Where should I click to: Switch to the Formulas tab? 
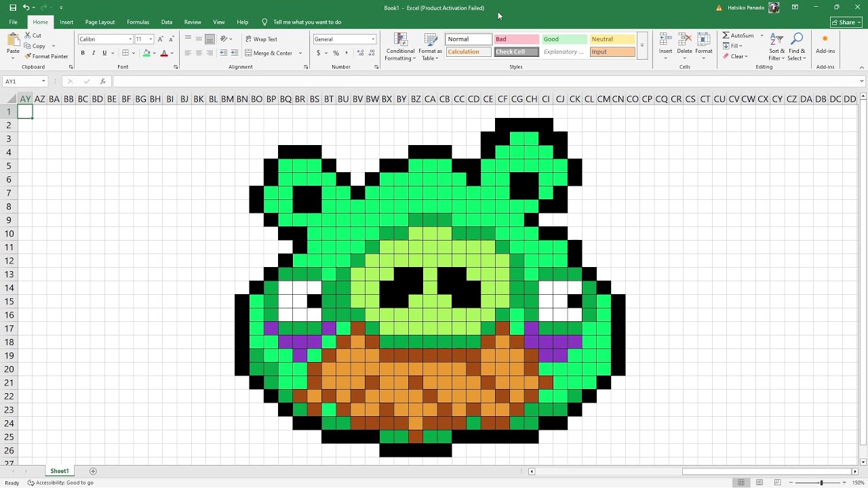[138, 22]
